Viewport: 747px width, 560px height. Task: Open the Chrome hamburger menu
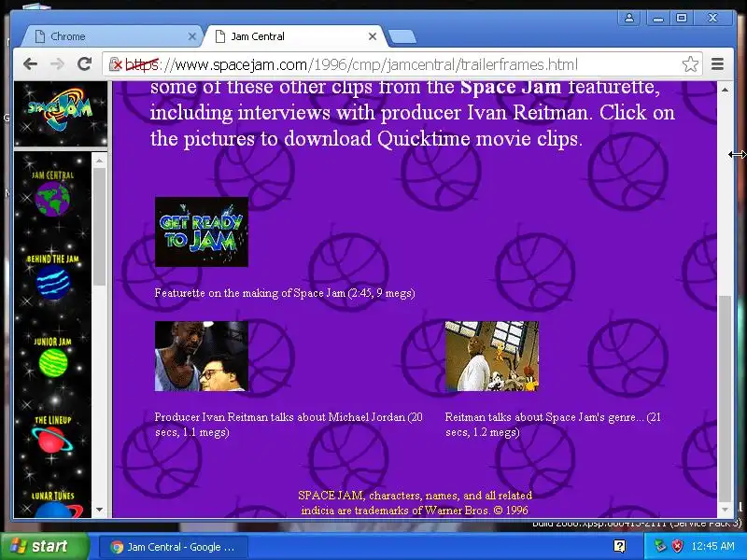(717, 63)
